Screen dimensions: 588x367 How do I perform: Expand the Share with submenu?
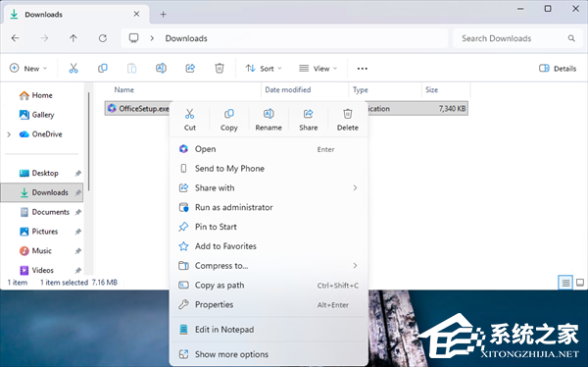pos(269,187)
